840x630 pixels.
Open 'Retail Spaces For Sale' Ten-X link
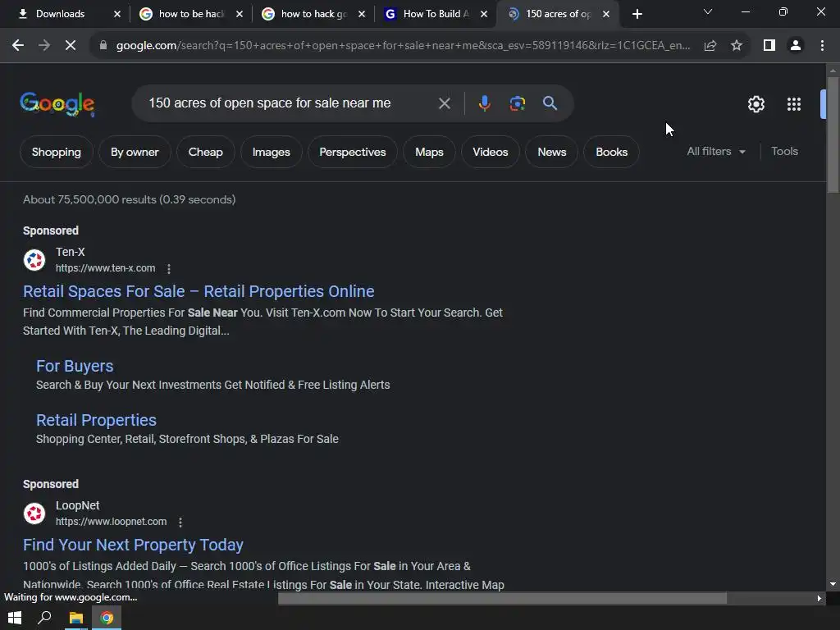tap(199, 291)
